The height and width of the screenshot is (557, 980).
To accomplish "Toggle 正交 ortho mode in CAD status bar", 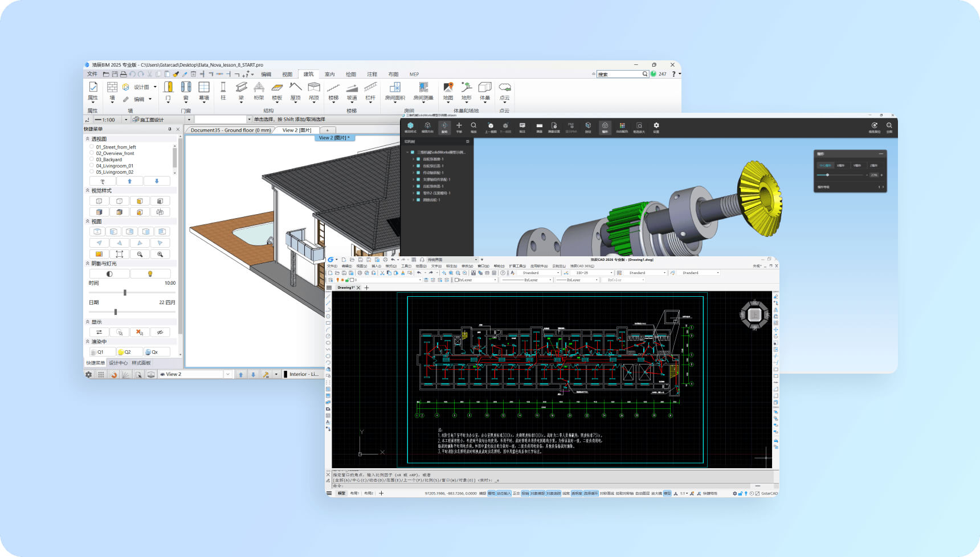I will [516, 493].
